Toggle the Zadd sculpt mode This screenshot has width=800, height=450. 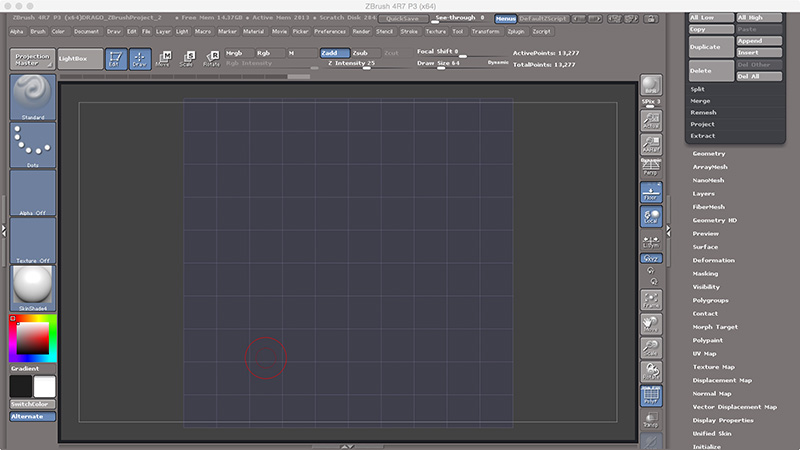tap(334, 52)
